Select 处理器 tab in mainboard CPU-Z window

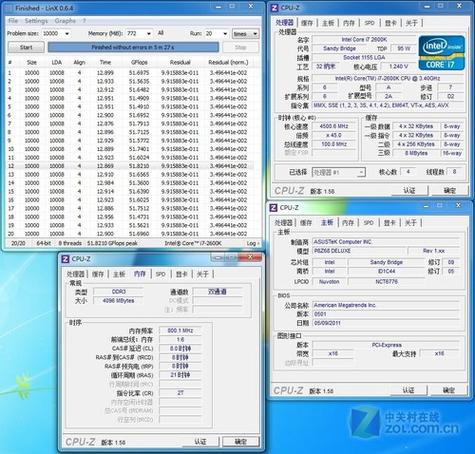point(283,222)
